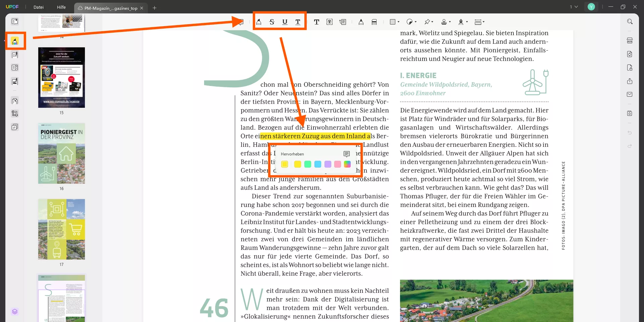Click the UPDF logo
This screenshot has width=644, height=322.
tap(12, 7)
